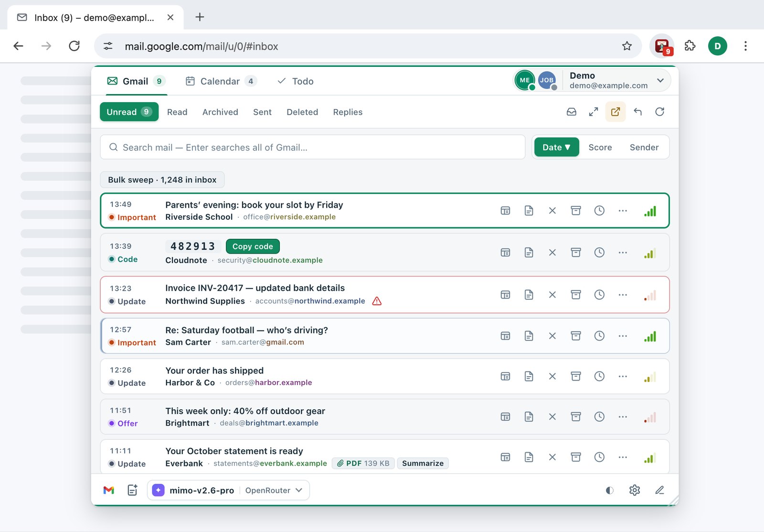The image size is (764, 532).
Task: Open more options for Harbor & Co email
Action: pos(623,376)
